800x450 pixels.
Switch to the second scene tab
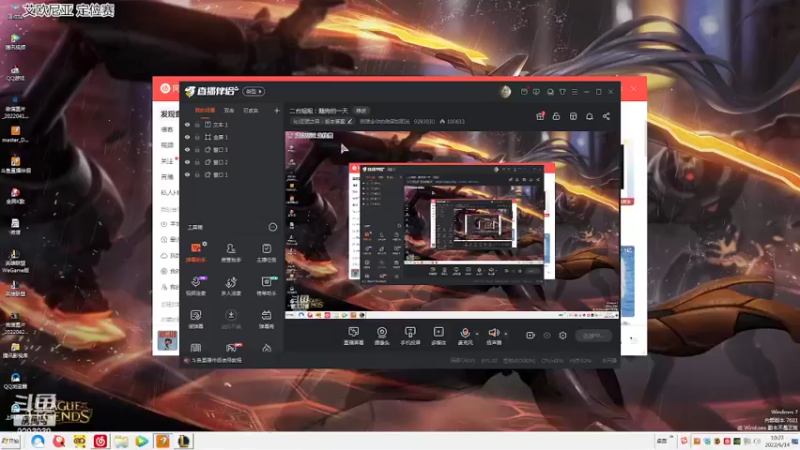(229, 110)
